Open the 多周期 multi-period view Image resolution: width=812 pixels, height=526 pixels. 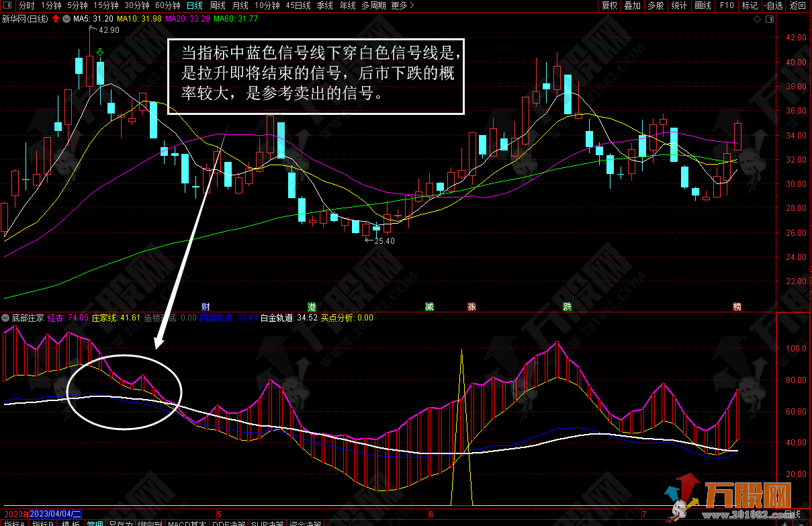[x=373, y=5]
